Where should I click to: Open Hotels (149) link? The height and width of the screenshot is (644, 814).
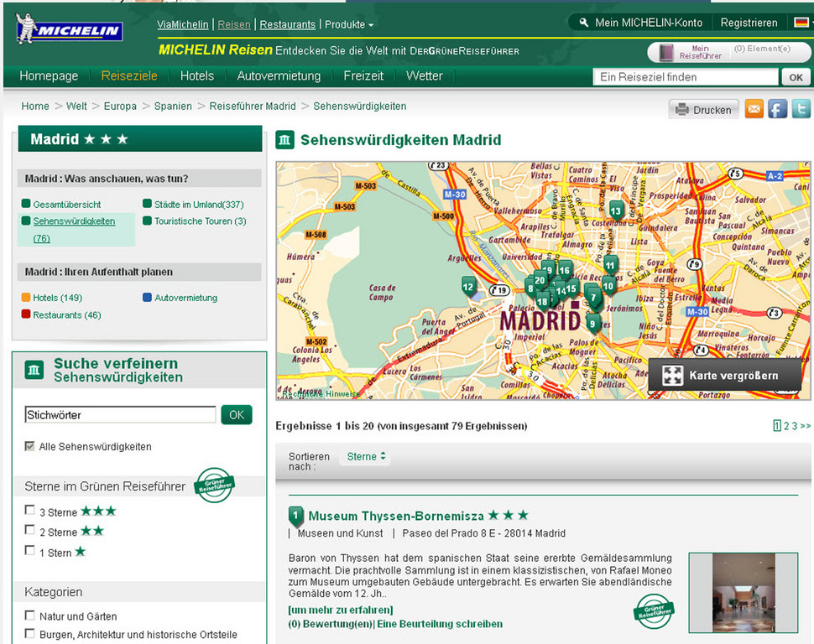tap(57, 298)
